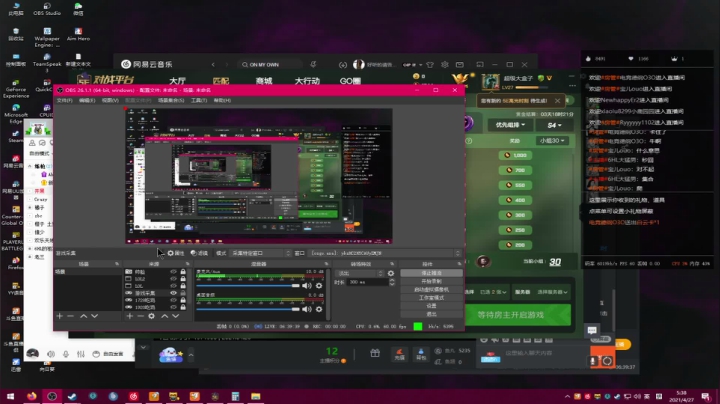Open microphone channel gear in mixer
Image resolution: width=720 pixels, height=404 pixels.
pos(319,286)
